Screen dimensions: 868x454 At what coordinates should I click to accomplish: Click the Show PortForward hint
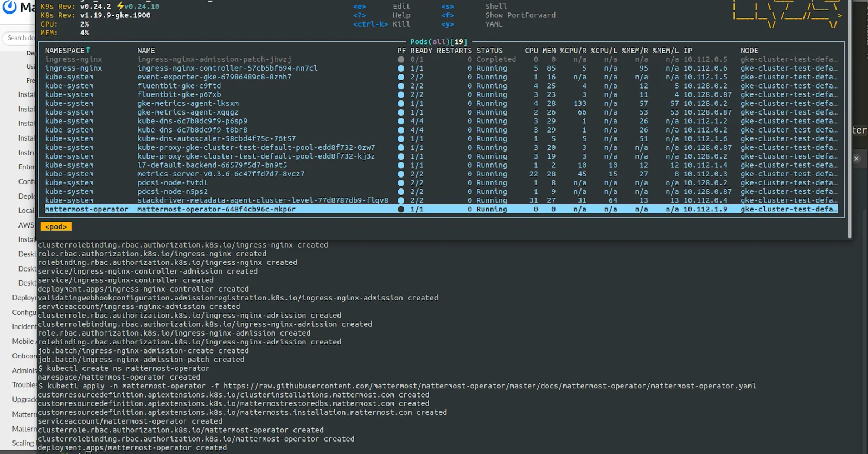[520, 15]
